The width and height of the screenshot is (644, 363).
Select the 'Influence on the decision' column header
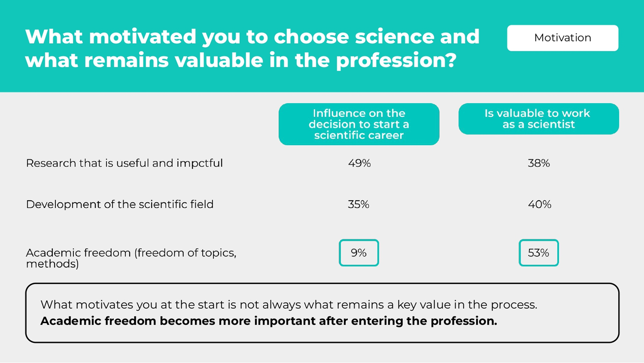359,124
